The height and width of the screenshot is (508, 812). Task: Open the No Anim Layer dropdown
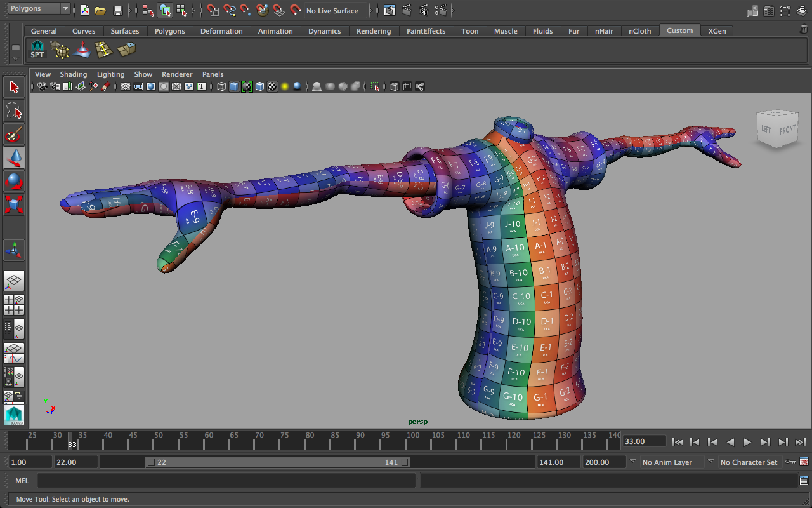669,462
